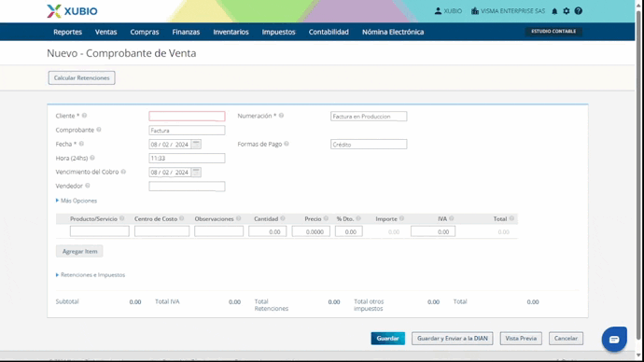The image size is (644, 362).
Task: Focus the % Dto. item field
Action: 349,231
